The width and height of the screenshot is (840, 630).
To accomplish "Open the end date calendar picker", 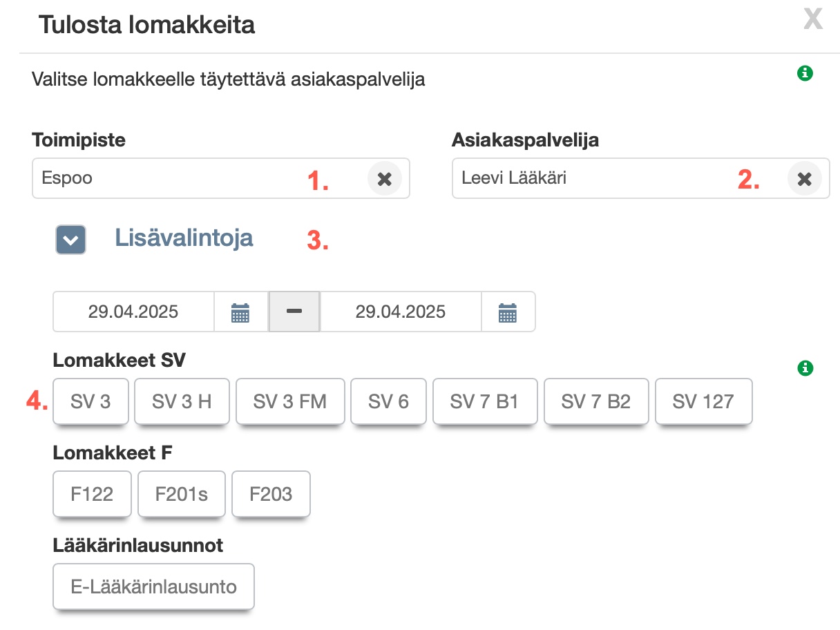I will click(507, 312).
